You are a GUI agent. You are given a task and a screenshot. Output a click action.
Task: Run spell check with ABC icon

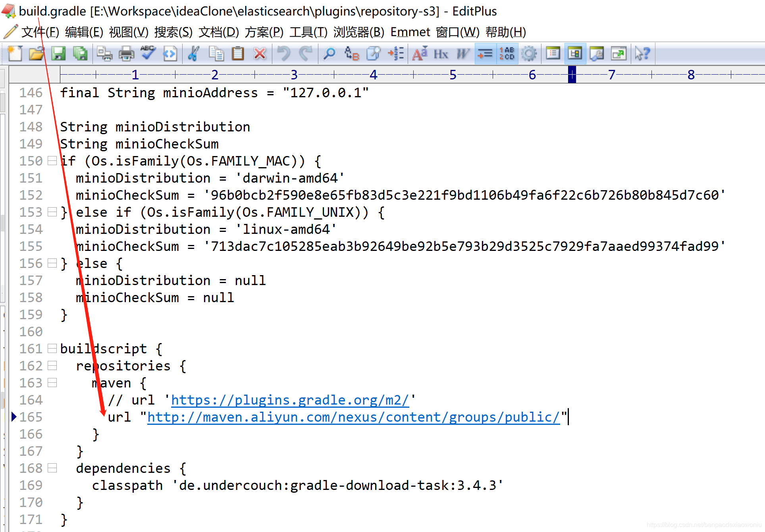[148, 54]
